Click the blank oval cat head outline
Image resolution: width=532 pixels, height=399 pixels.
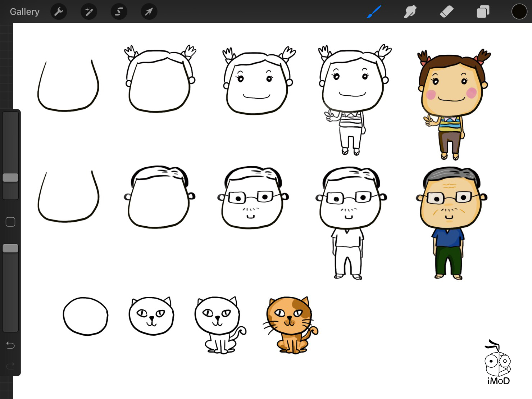coord(86,316)
